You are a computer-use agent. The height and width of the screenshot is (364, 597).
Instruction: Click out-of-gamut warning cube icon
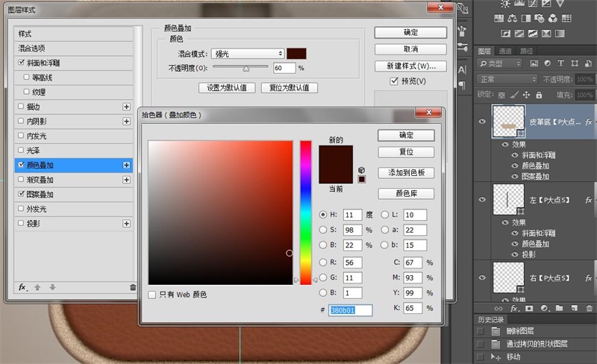pos(362,170)
